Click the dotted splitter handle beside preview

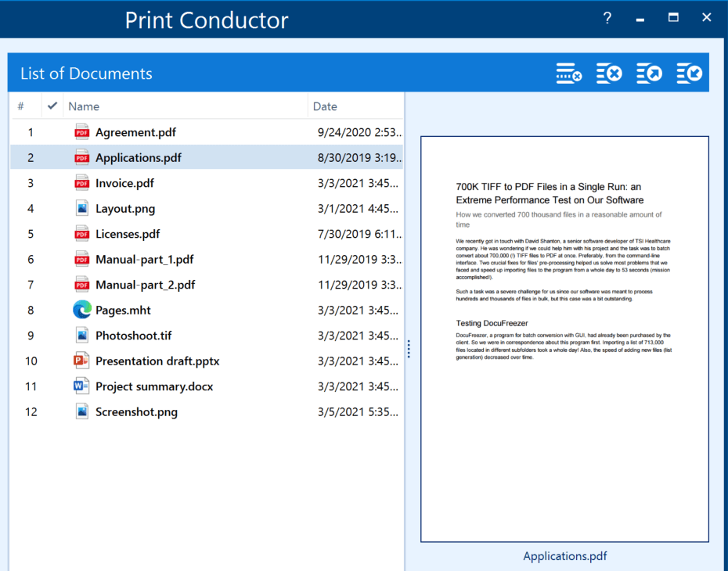(x=409, y=349)
